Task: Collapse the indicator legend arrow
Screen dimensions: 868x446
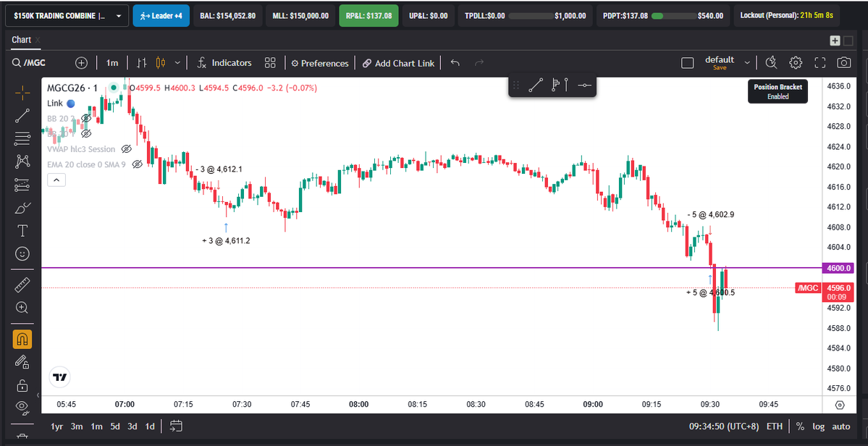Action: 57,180
